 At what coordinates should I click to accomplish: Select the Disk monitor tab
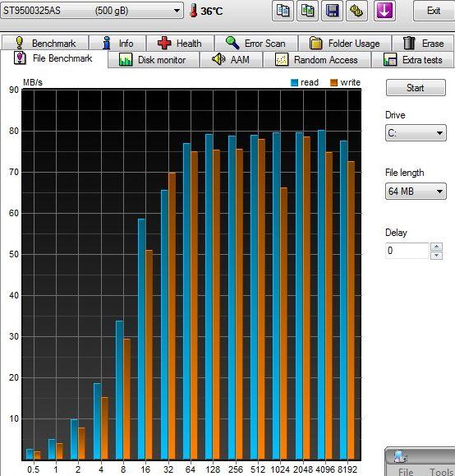coord(154,59)
